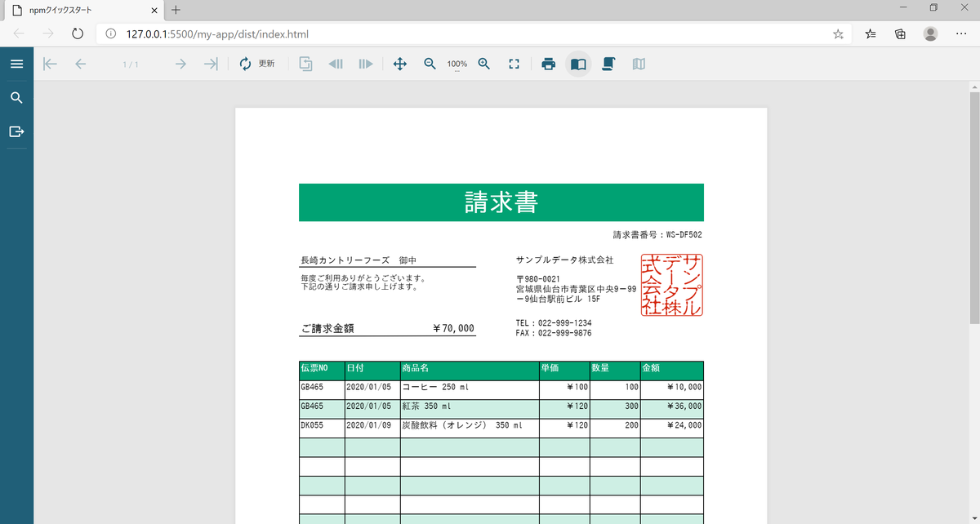The image size is (980, 524).
Task: Click the ご請求金額 label
Action: 327,328
